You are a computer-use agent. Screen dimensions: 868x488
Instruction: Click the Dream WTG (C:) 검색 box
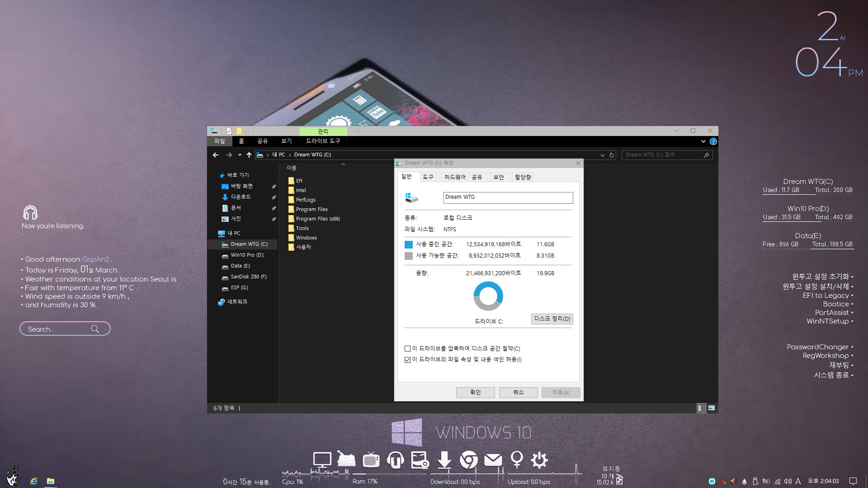[667, 155]
